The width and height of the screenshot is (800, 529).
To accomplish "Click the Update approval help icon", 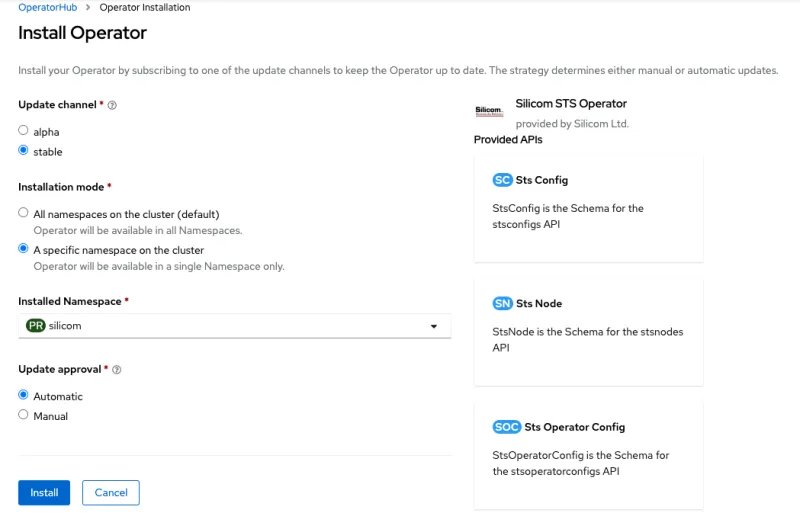I will coord(117,369).
